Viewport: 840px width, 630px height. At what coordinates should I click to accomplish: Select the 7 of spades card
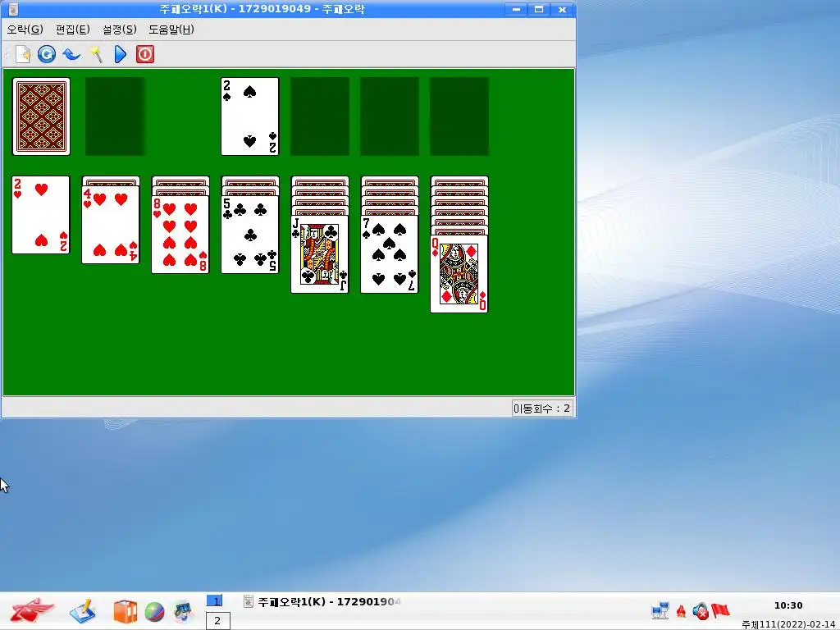[x=390, y=254]
